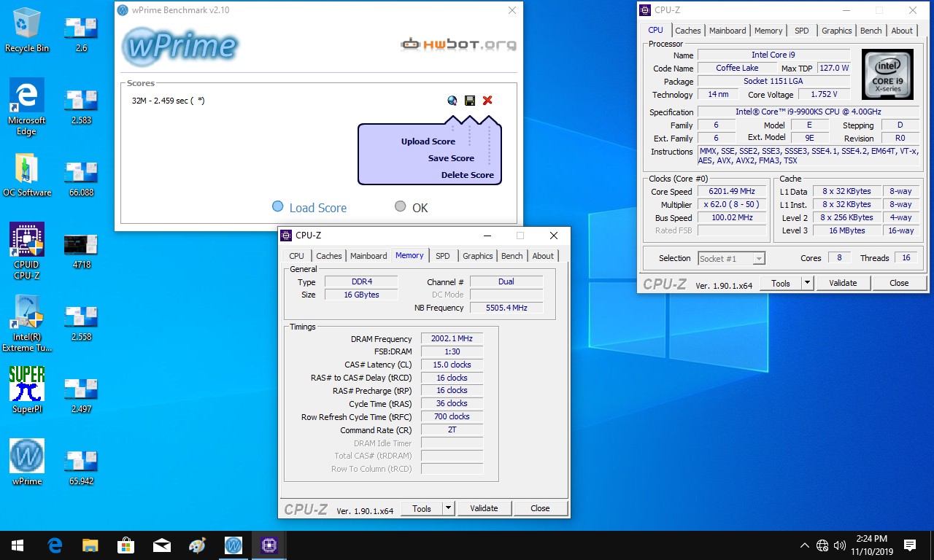
Task: Open About tab in right CPU-Z window
Action: 902,31
